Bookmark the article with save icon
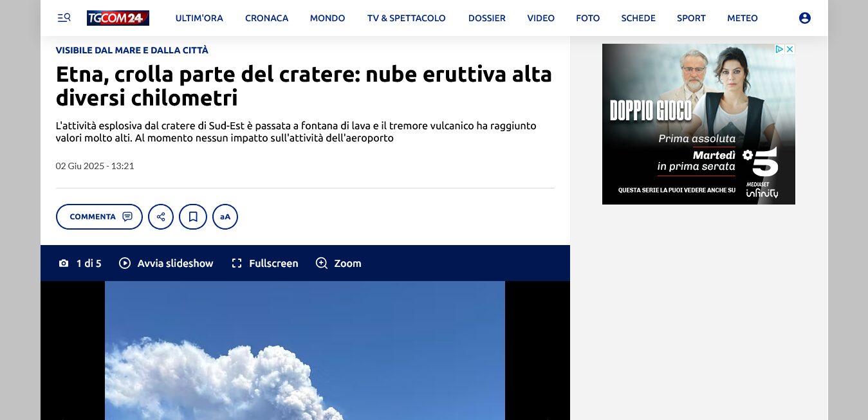 pos(193,217)
